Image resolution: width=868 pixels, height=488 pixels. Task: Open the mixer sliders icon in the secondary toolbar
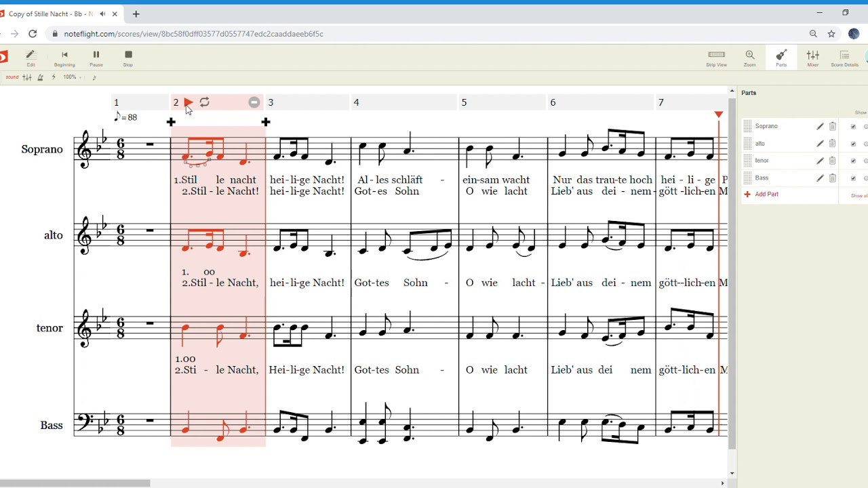pos(27,77)
